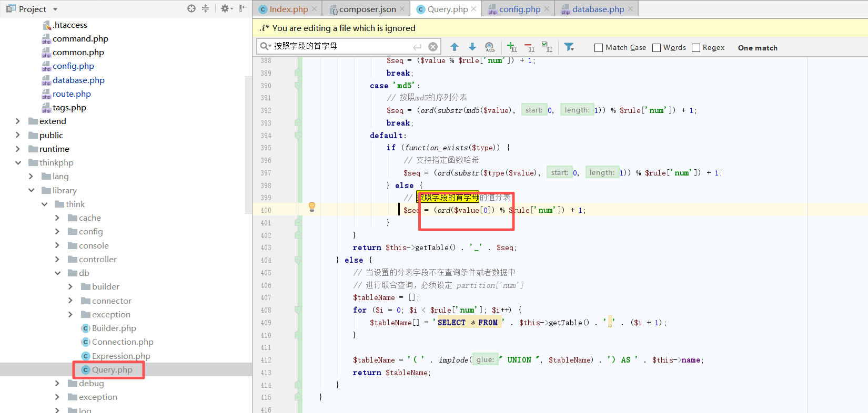This screenshot has height=413, width=868.
Task: Collapse the thinkphp folder
Action: coord(18,163)
